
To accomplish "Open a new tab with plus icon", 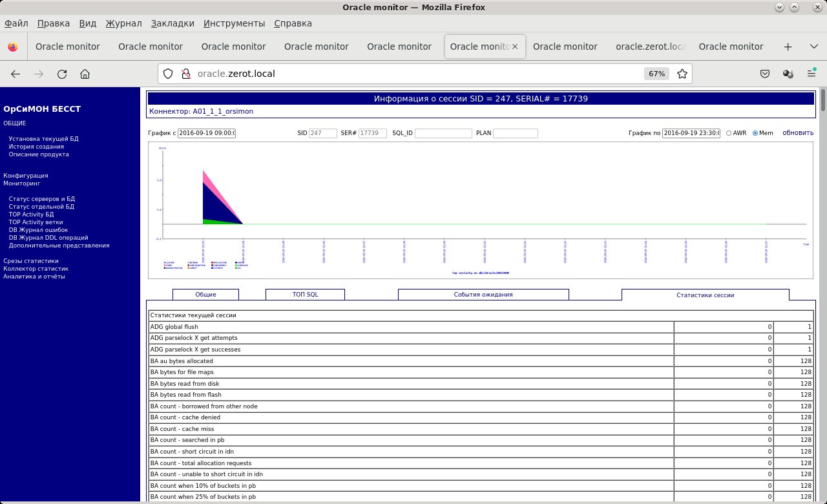I will (788, 47).
